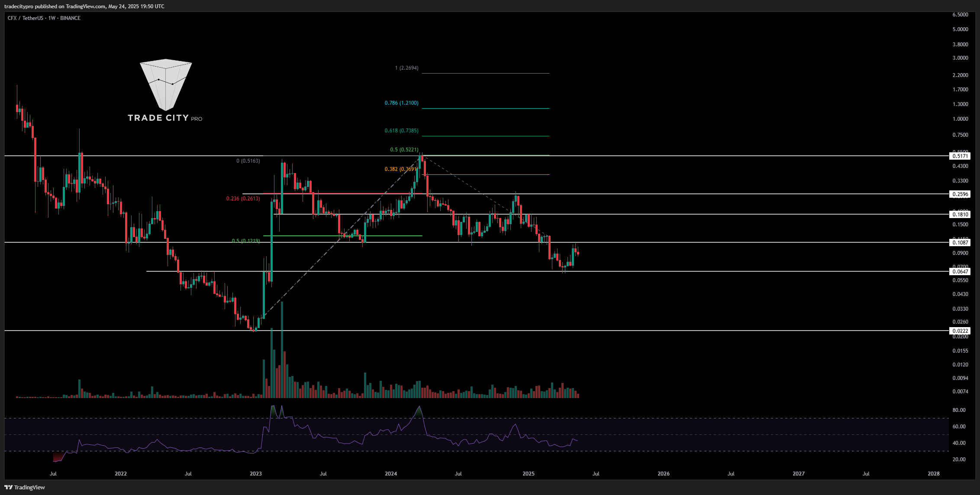
Task: Click the tradecitypro published header text
Action: 84,6
